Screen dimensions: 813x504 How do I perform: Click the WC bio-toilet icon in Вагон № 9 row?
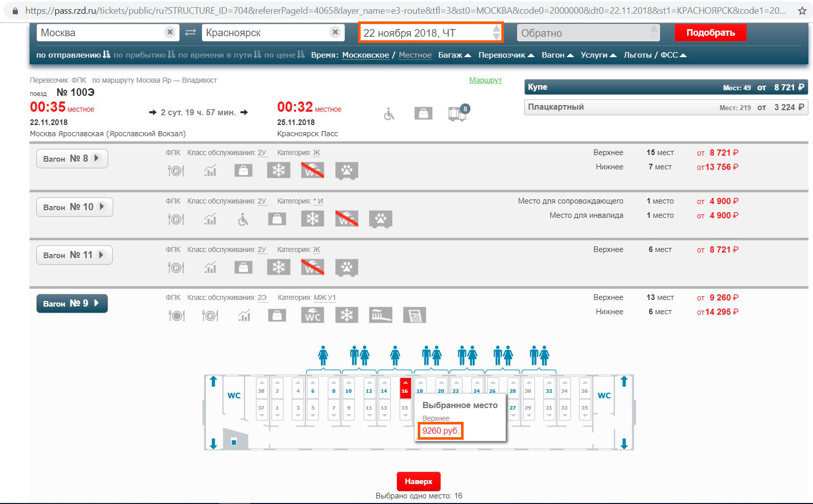pos(313,315)
